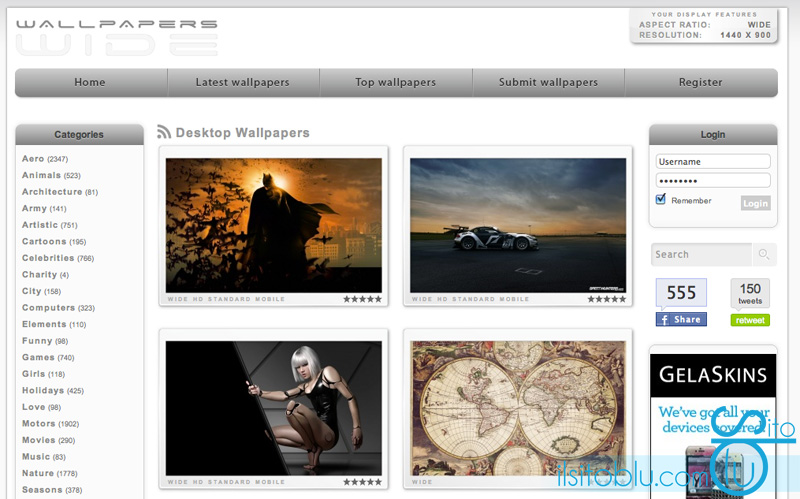Open the Register tab

(x=701, y=82)
